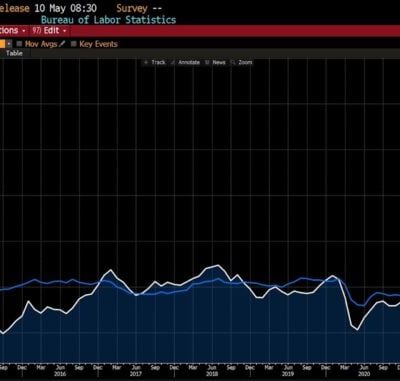Viewport: 400px width, 381px height.
Task: Toggle the News chart overlay
Action: pos(216,62)
